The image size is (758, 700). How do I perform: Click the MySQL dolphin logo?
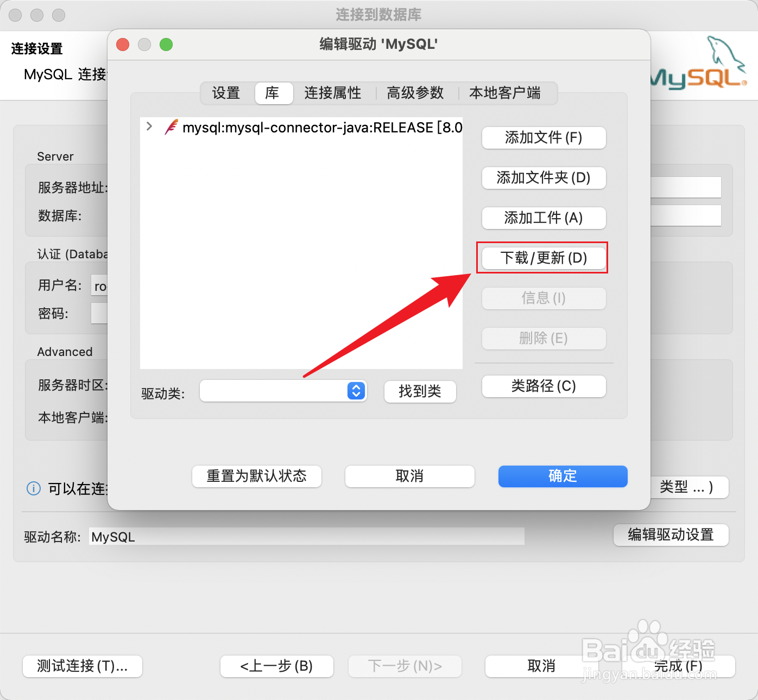(x=699, y=62)
